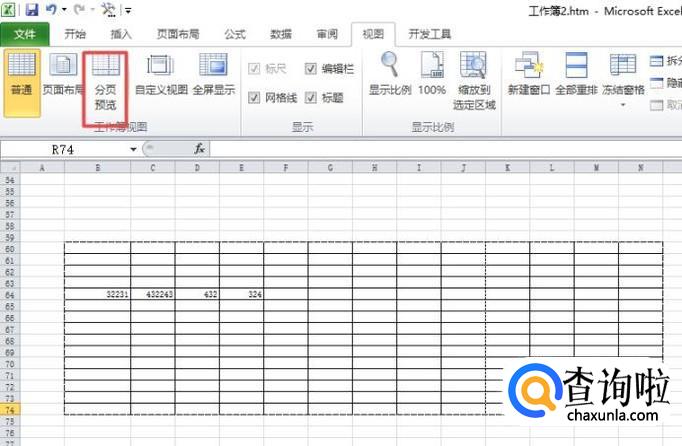
Task: Switch to Normal (普通) workbook view
Action: (22, 83)
